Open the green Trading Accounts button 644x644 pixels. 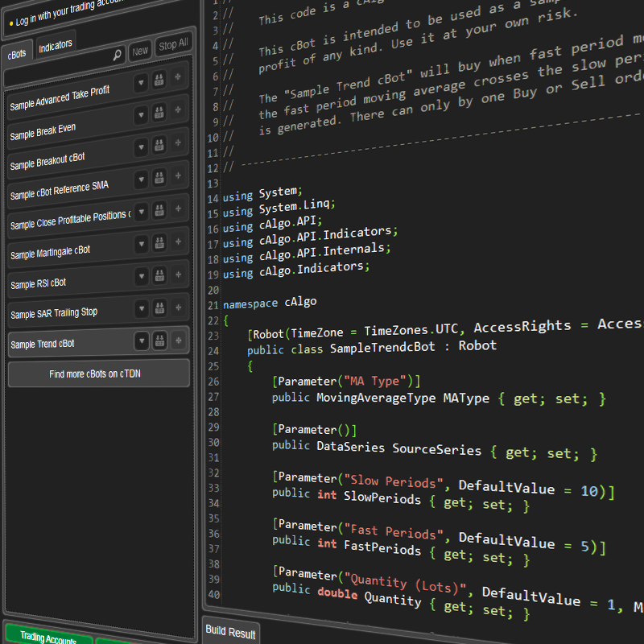point(47,637)
